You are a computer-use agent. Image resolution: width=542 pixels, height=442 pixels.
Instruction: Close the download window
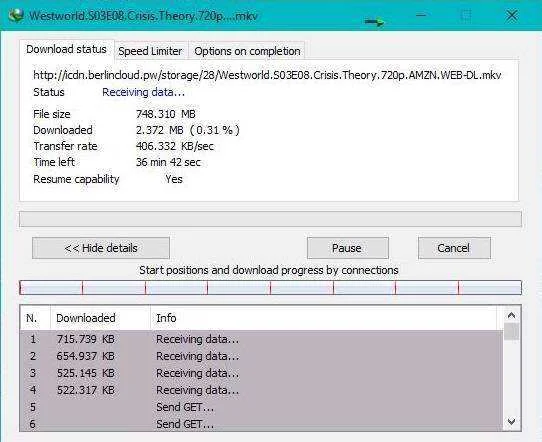click(x=512, y=15)
